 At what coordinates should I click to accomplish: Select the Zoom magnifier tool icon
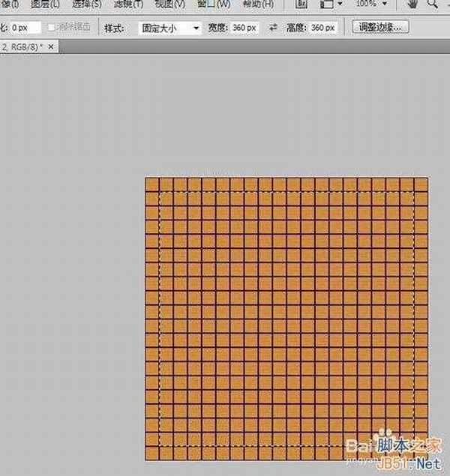point(436,4)
